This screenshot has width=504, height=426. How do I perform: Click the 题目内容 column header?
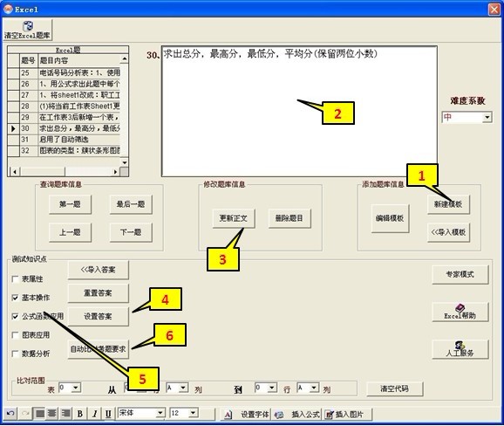(79, 60)
